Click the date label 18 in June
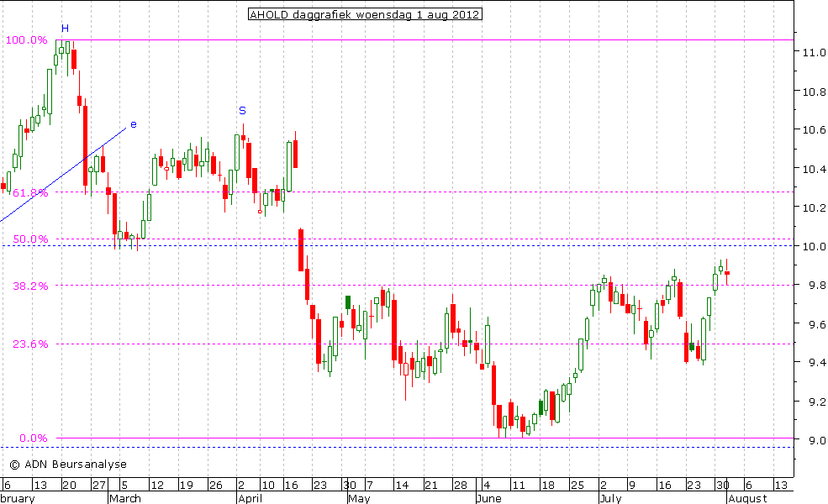 (x=548, y=485)
